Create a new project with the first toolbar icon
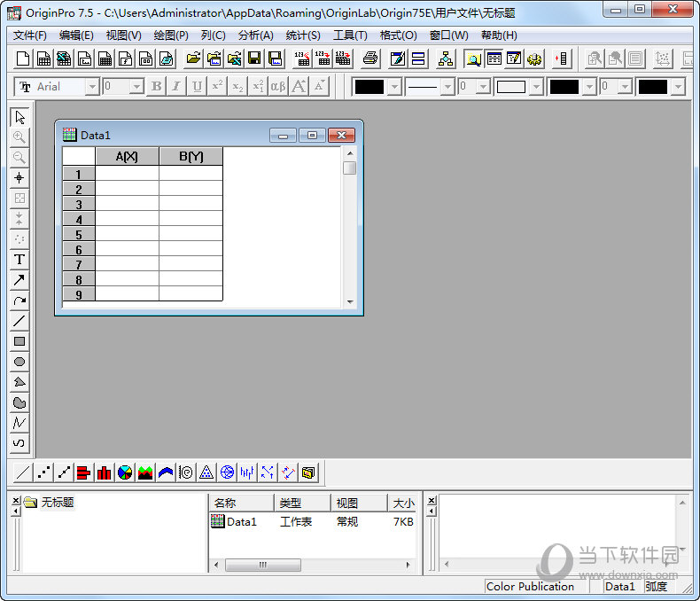The width and height of the screenshot is (700, 601). pos(23,59)
